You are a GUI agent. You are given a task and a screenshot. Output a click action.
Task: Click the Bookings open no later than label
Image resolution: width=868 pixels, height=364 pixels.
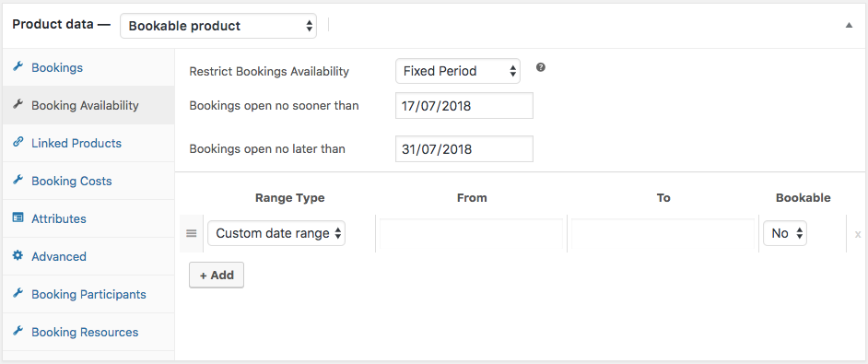pos(267,149)
